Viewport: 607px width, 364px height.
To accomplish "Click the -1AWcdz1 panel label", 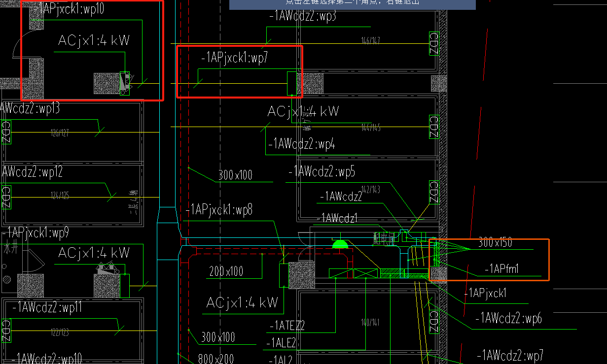I will [337, 218].
